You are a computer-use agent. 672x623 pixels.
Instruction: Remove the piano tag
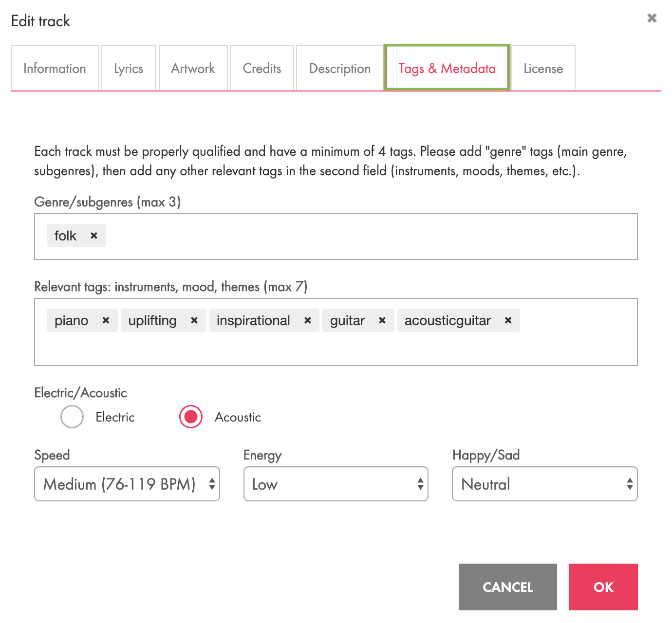click(x=106, y=320)
